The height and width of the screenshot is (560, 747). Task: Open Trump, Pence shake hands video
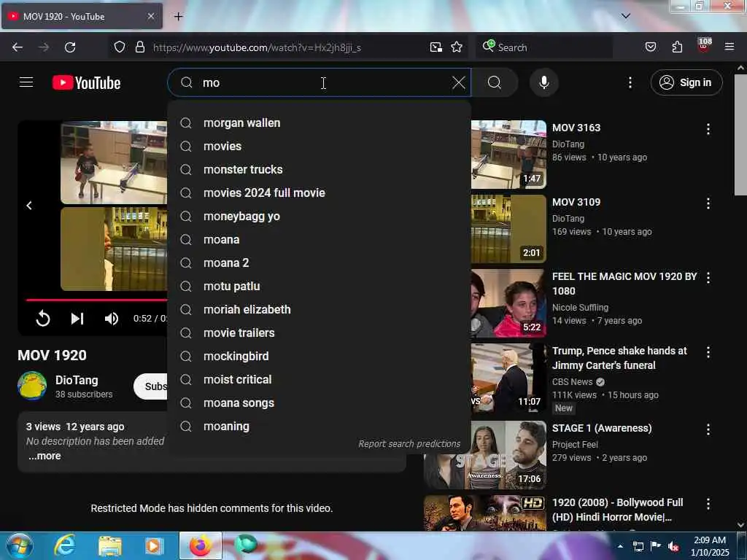point(619,357)
